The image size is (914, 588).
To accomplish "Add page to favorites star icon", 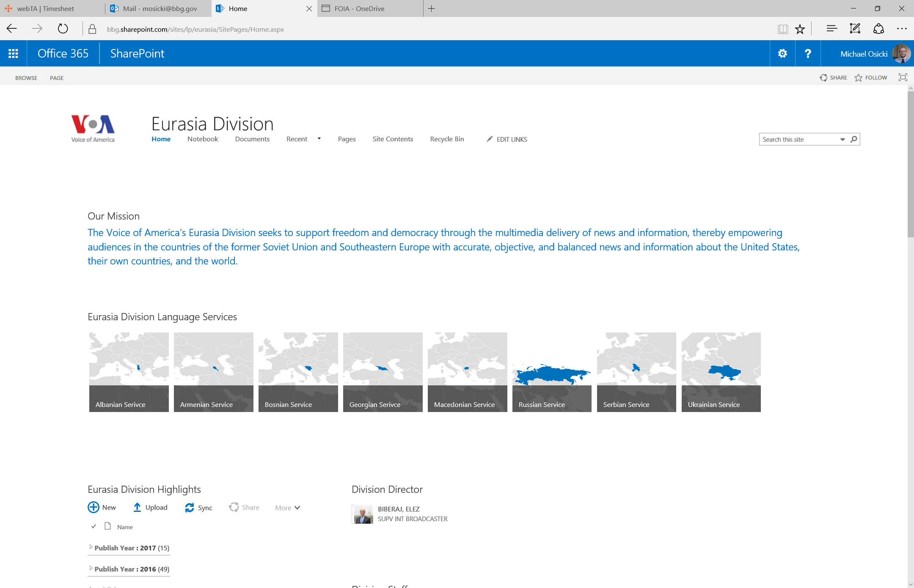I will pyautogui.click(x=800, y=29).
